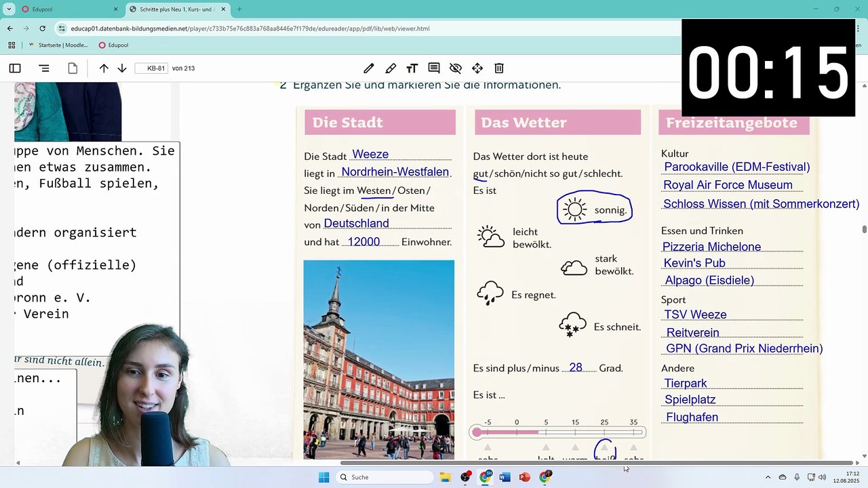Go to previous page arrow
The width and height of the screenshot is (868, 488).
pyautogui.click(x=104, y=68)
